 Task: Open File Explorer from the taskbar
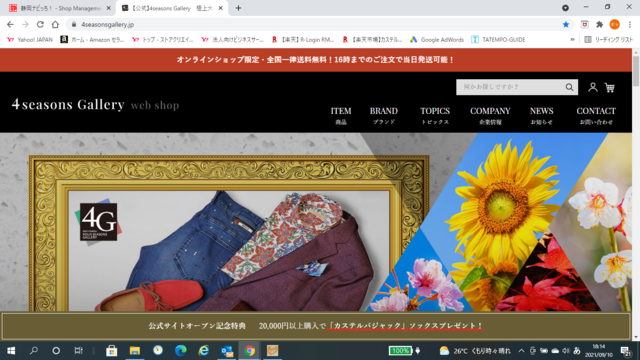[x=135, y=351]
